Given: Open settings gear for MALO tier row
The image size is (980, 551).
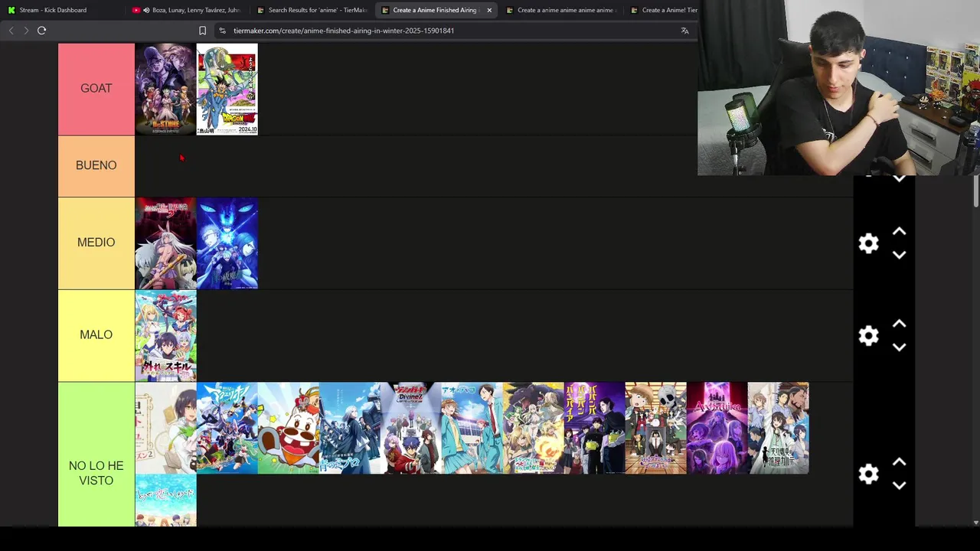Looking at the screenshot, I should [868, 335].
